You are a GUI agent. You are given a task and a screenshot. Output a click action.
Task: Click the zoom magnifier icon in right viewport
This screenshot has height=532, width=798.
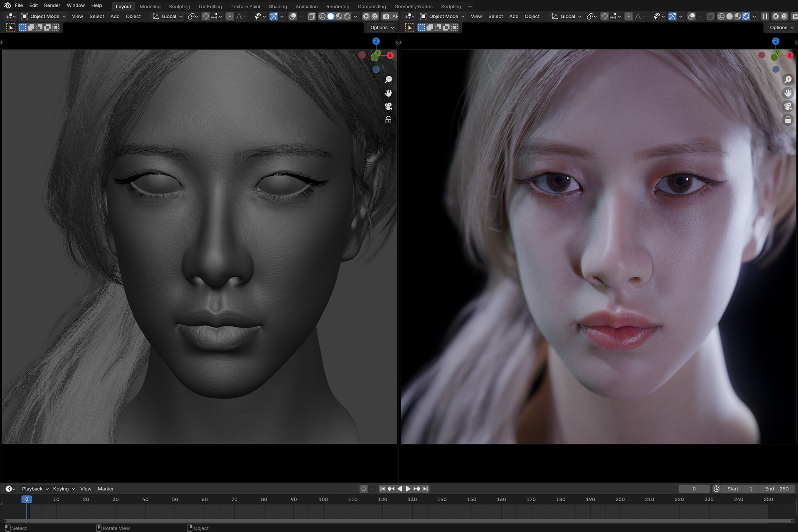pyautogui.click(x=788, y=79)
